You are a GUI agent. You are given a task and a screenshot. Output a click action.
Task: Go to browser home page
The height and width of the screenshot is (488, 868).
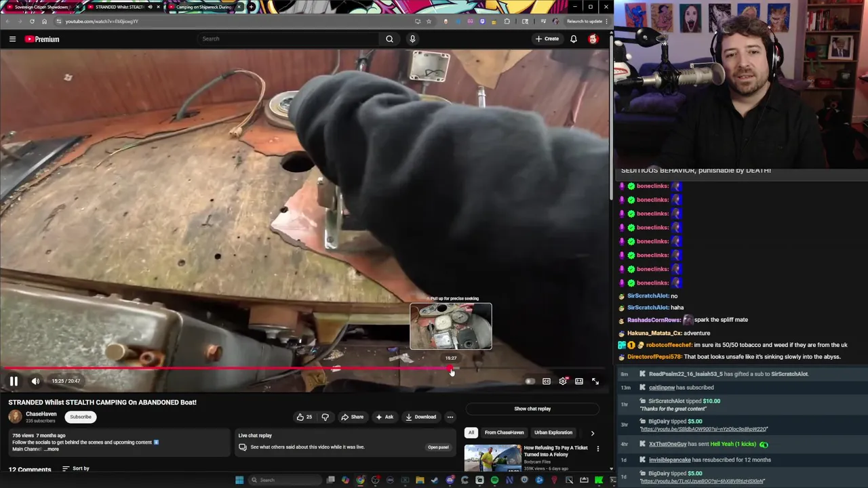coord(44,21)
